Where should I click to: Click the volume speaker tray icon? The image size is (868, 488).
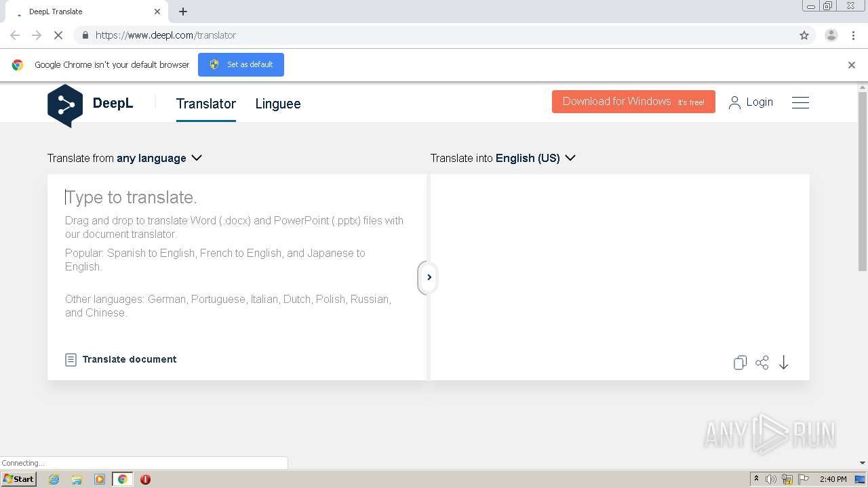(x=771, y=479)
